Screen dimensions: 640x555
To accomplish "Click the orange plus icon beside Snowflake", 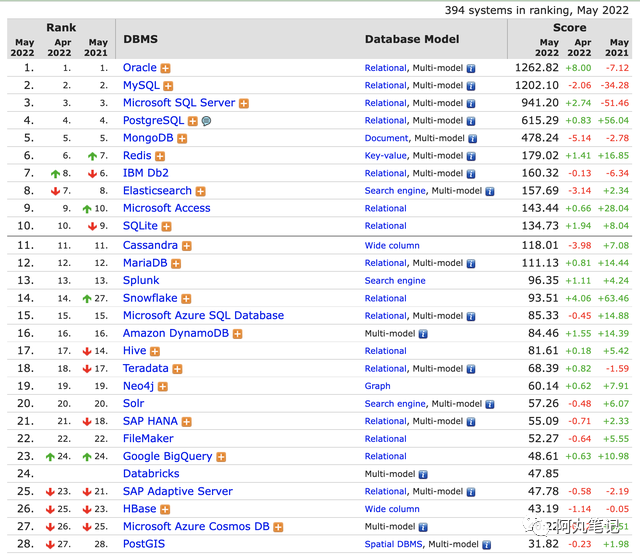I will 186,299.
